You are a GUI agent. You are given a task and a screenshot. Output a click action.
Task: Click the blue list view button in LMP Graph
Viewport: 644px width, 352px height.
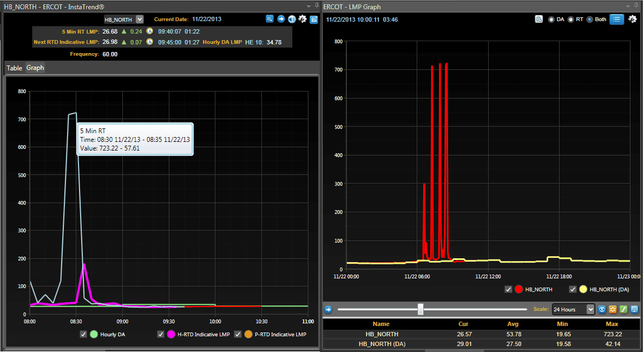(616, 19)
